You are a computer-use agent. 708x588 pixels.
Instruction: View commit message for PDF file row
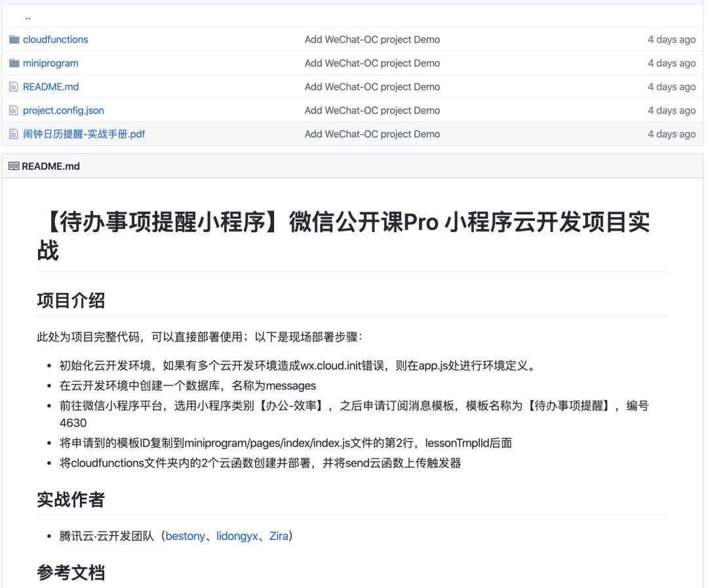point(372,134)
